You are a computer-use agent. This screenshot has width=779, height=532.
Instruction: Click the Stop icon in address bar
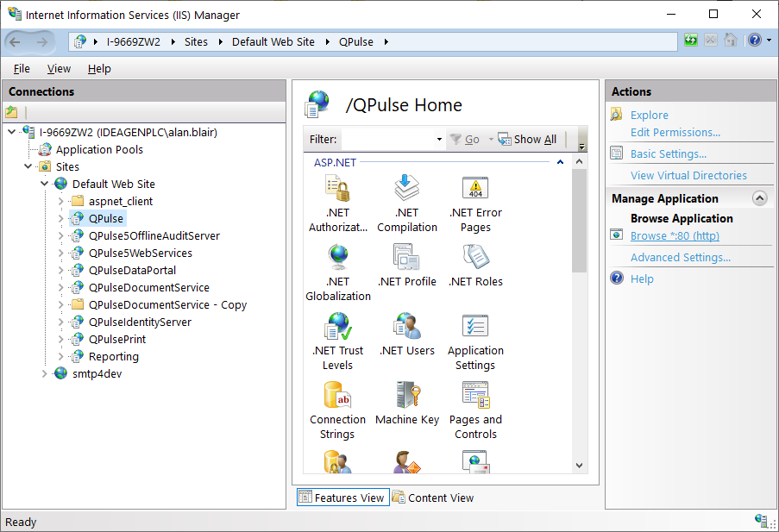coord(711,41)
